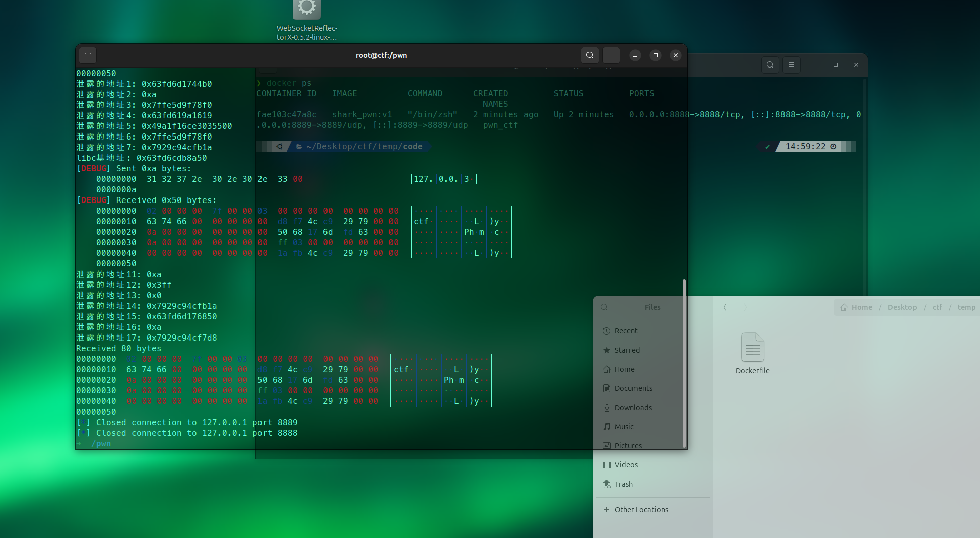Click the ~/Desktop/ctf/temp/code prompt path
Viewport: 980px width, 538px height.
pyautogui.click(x=365, y=147)
